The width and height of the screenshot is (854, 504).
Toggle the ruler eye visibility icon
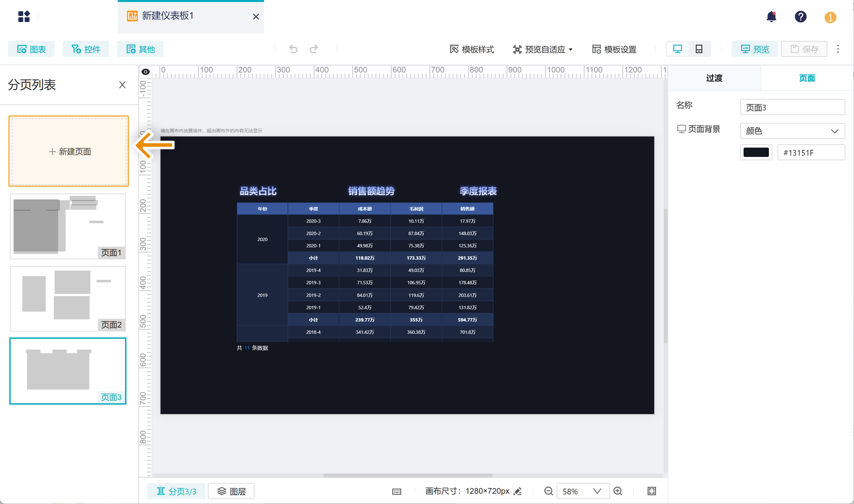[145, 72]
